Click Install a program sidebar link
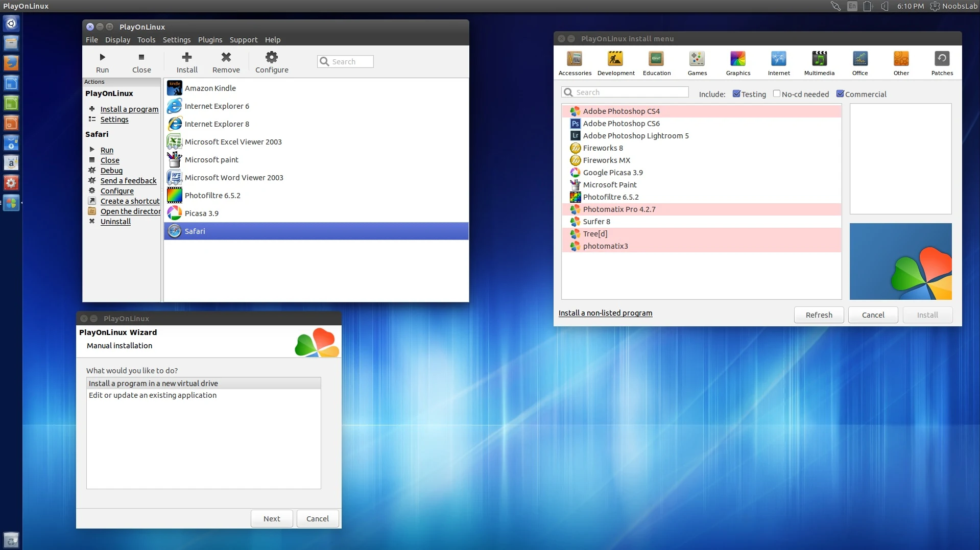Screen dimensions: 980x550 click(129, 109)
